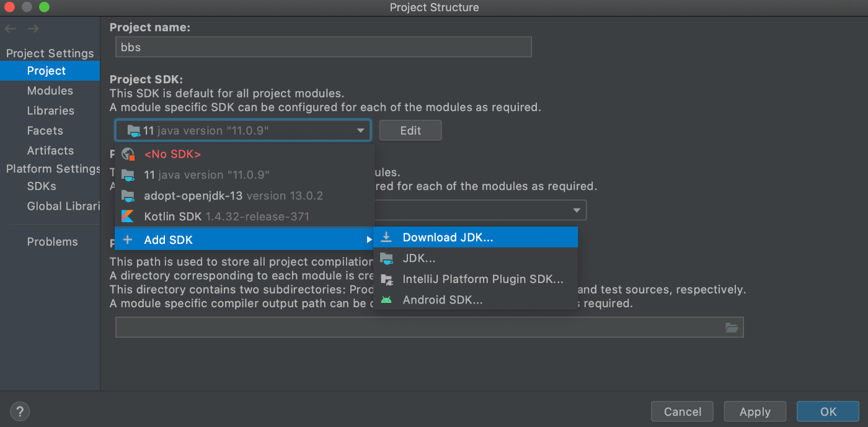
Task: Click the JDK folder icon in submenu
Action: pyautogui.click(x=386, y=259)
